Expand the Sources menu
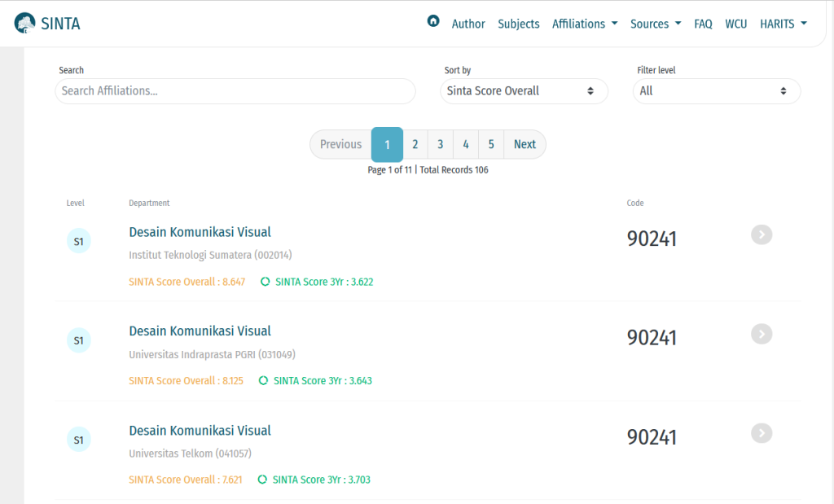Viewport: 834px width, 504px height. click(656, 24)
